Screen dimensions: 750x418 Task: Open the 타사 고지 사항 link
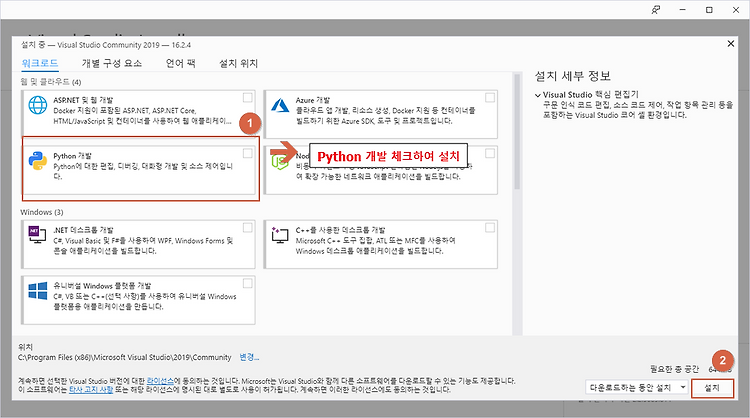click(91, 390)
